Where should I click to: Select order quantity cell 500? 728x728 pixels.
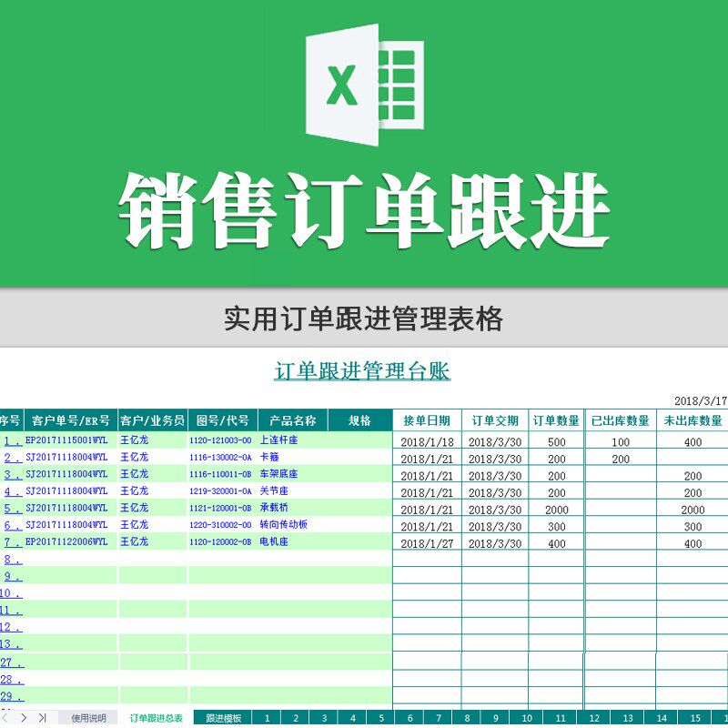pos(556,442)
